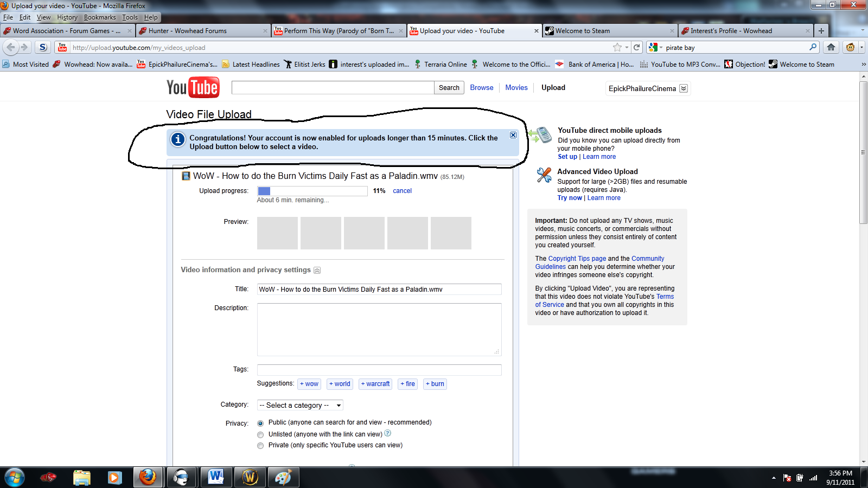Viewport: 868px width, 488px height.
Task: Open Firefox from the Windows taskbar
Action: click(x=147, y=477)
